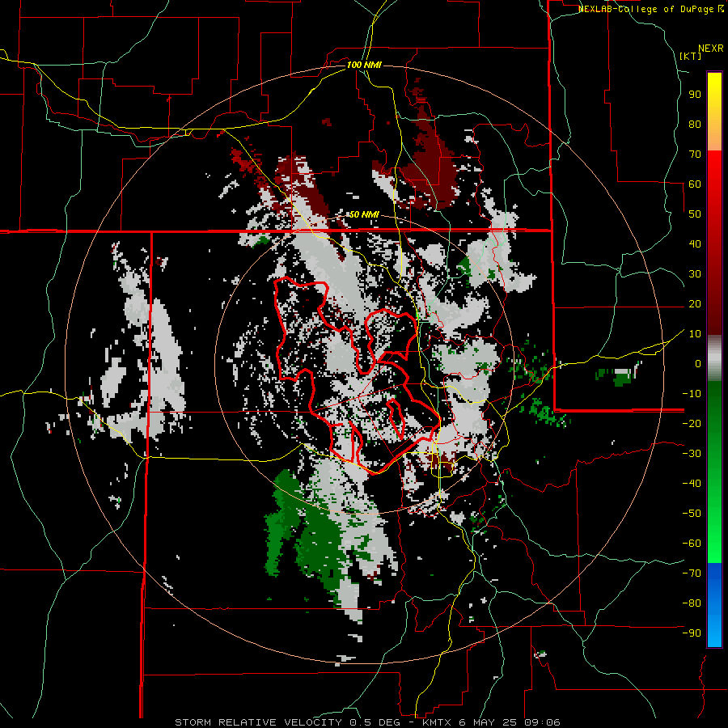Screen dimensions: 728x728
Task: Click the KT units label above colorbar
Action: click(691, 56)
